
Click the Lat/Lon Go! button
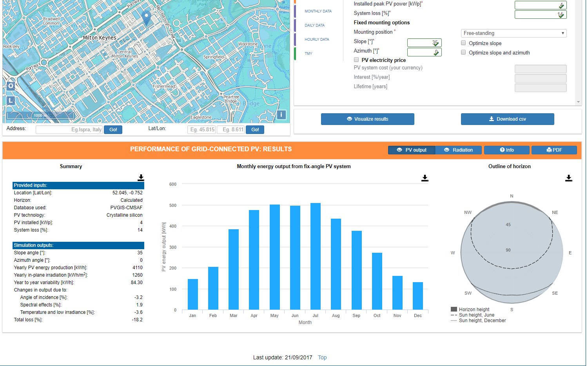coord(255,130)
